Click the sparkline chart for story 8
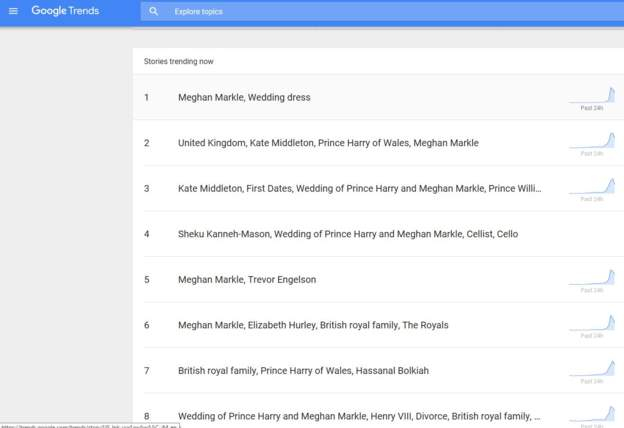This screenshot has height=428, width=624. [592, 414]
